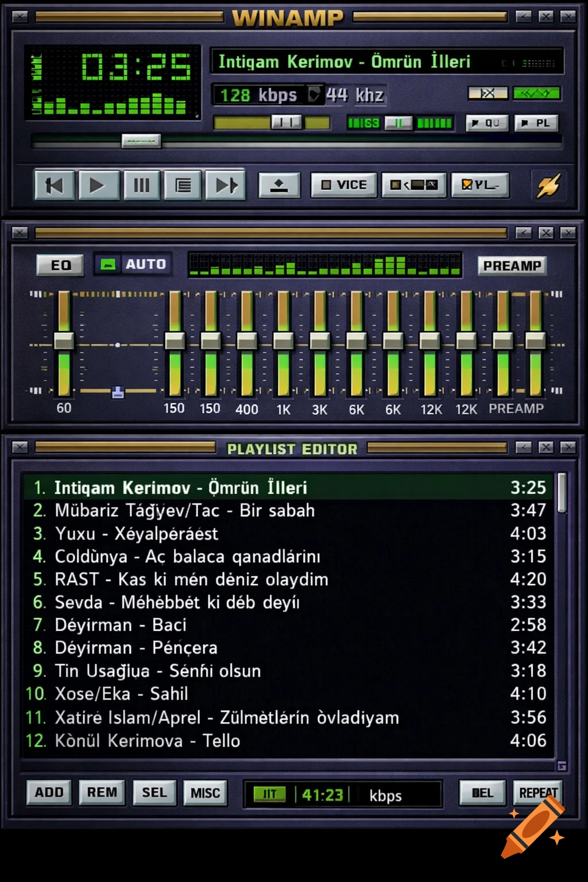Screen dimensions: 588x882
Task: Click the PREAMP button in the equalizer
Action: pyautogui.click(x=512, y=265)
